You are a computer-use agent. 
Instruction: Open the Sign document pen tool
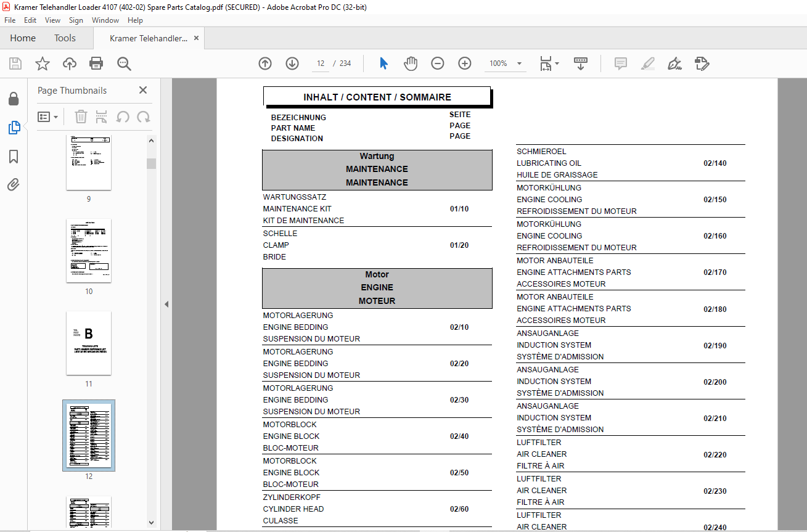pyautogui.click(x=675, y=63)
